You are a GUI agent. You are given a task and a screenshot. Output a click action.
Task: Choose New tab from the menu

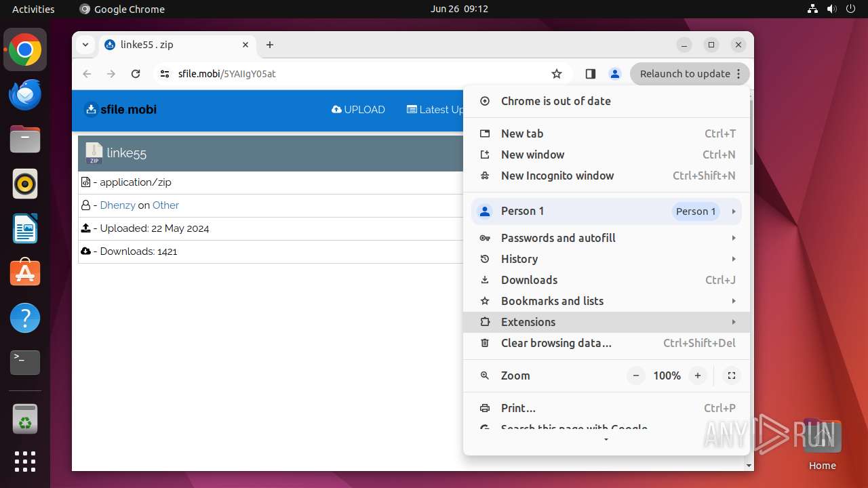coord(607,134)
